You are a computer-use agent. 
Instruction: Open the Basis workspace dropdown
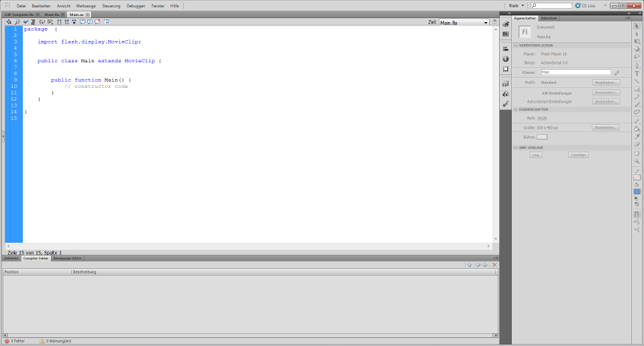click(x=515, y=5)
